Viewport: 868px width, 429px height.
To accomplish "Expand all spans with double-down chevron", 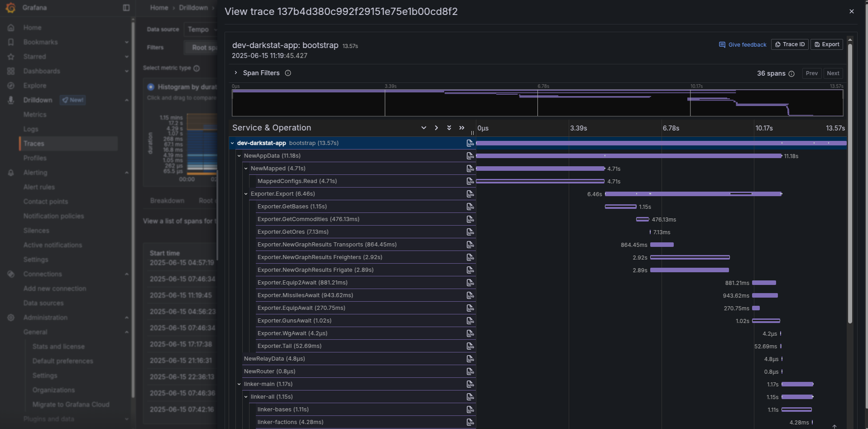I will coord(449,128).
